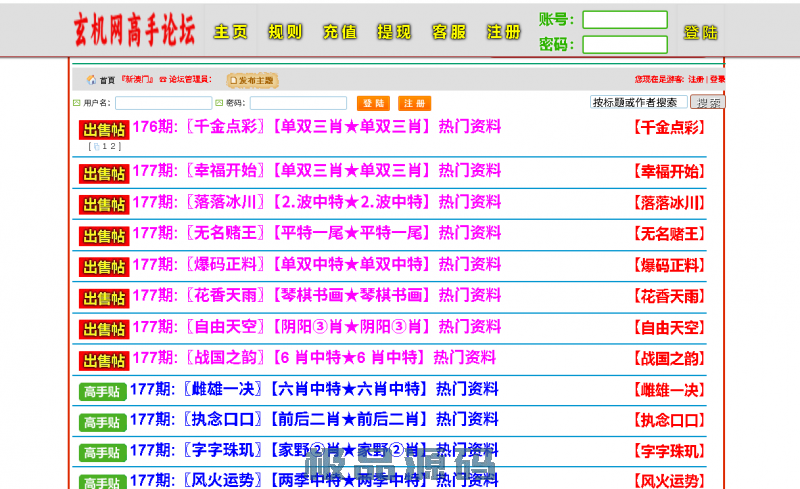Viewport: 800px width, 489px height.
Task: Click the 出售帖 badge for 花香天雨
Action: tap(104, 298)
